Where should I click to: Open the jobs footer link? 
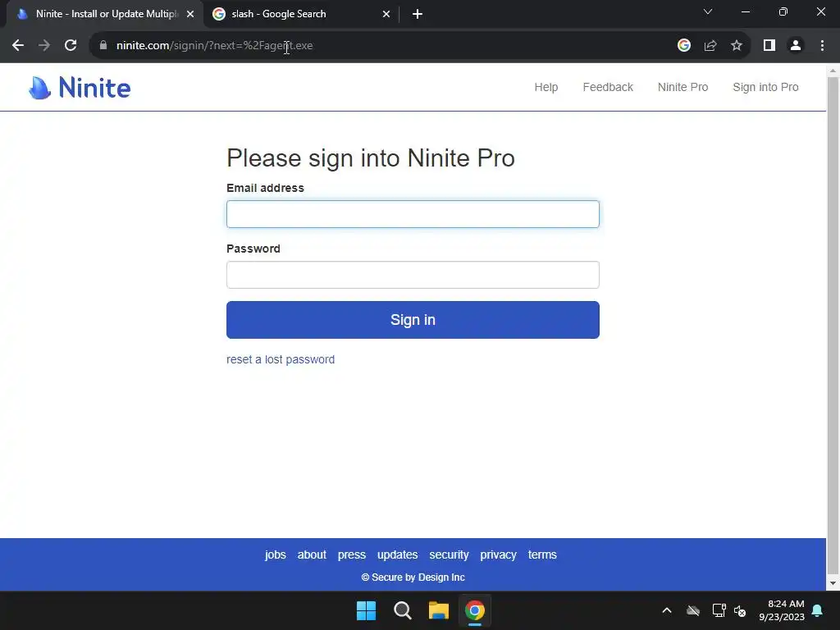pos(276,555)
